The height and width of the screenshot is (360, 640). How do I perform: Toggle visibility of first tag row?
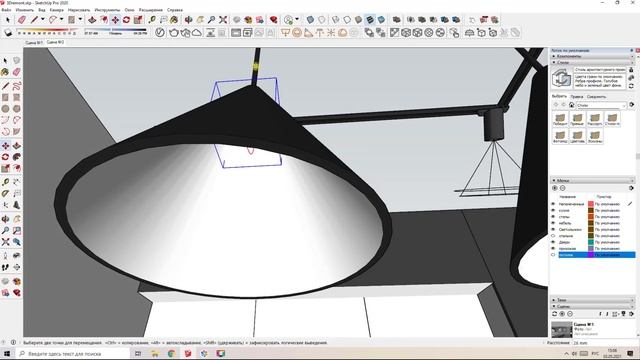[x=553, y=204]
